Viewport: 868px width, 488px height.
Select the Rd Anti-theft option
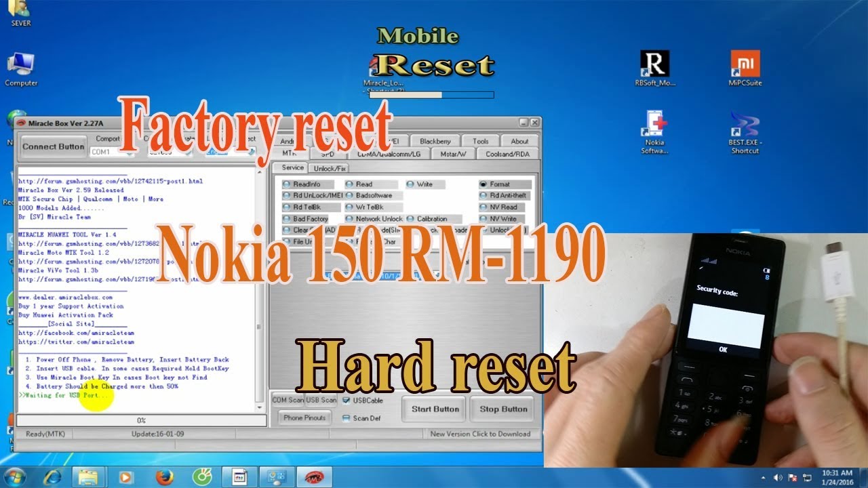pyautogui.click(x=504, y=196)
